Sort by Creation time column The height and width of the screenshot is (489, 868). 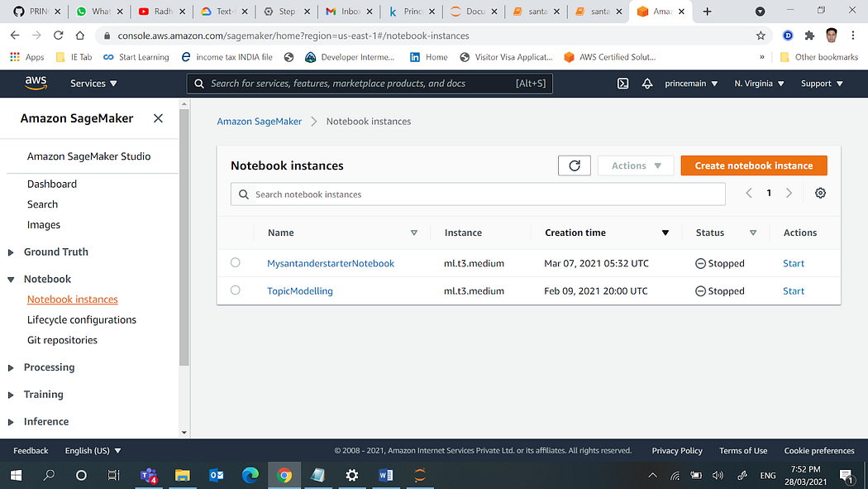(x=665, y=233)
